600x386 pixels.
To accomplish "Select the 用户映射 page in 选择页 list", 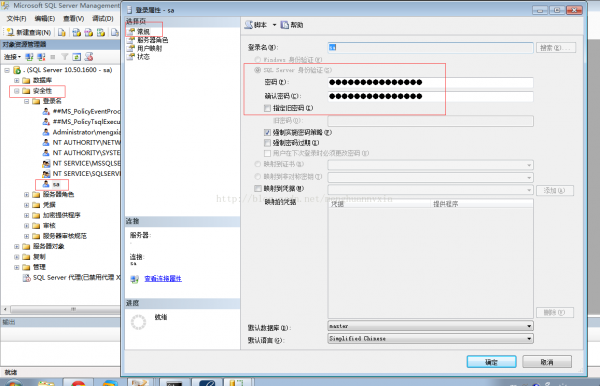I will click(150, 48).
